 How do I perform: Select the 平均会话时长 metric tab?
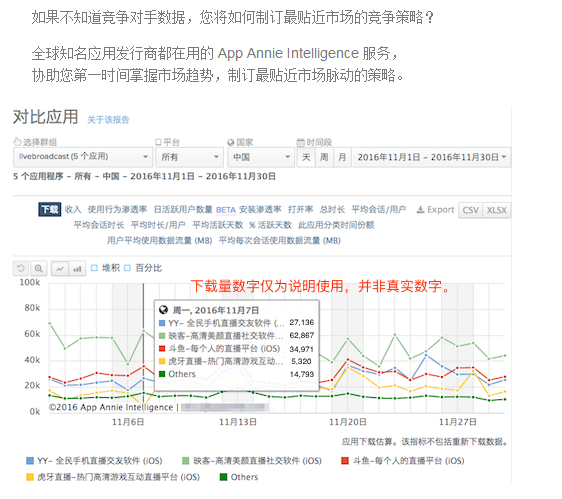pyautogui.click(x=99, y=225)
